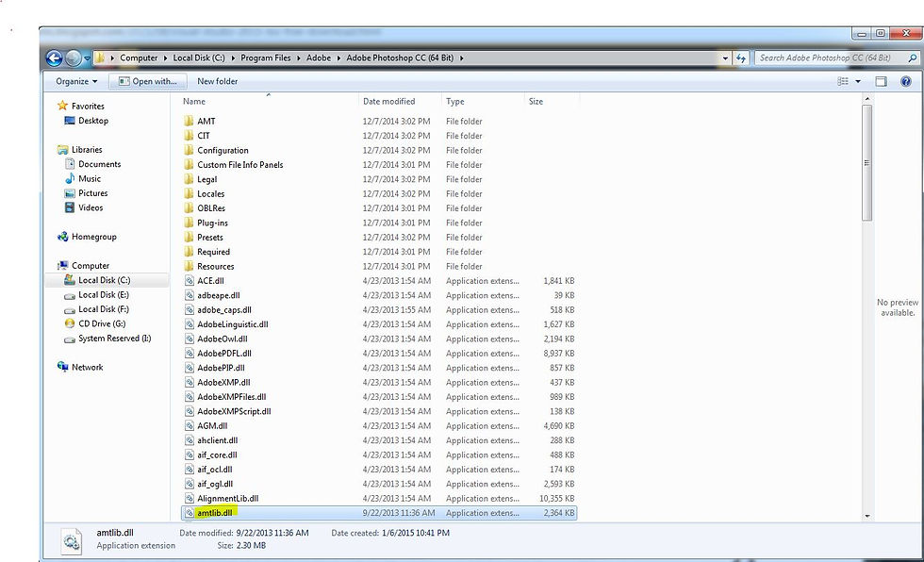
Task: Select AdobePDFL.dll file
Action: pos(224,354)
